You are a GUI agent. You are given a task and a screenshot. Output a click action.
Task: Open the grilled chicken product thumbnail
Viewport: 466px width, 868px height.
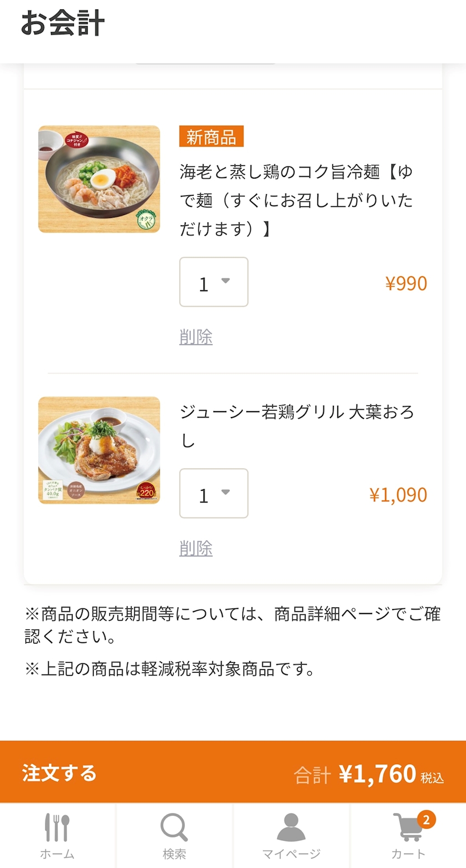[x=99, y=450]
